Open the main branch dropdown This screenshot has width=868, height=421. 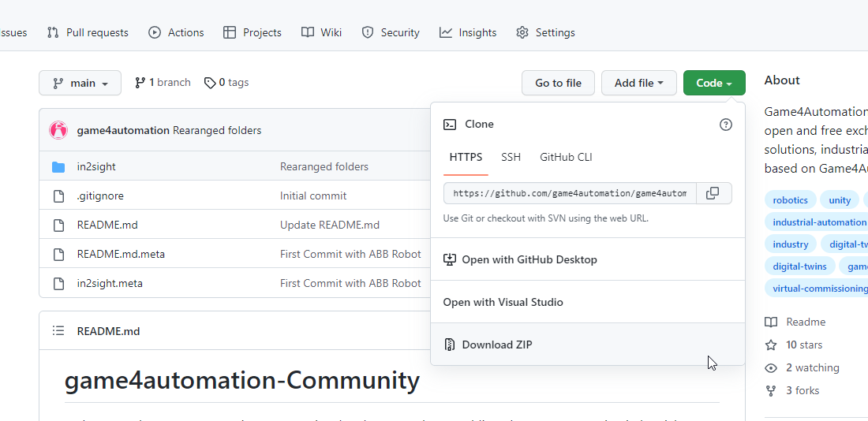pos(80,83)
